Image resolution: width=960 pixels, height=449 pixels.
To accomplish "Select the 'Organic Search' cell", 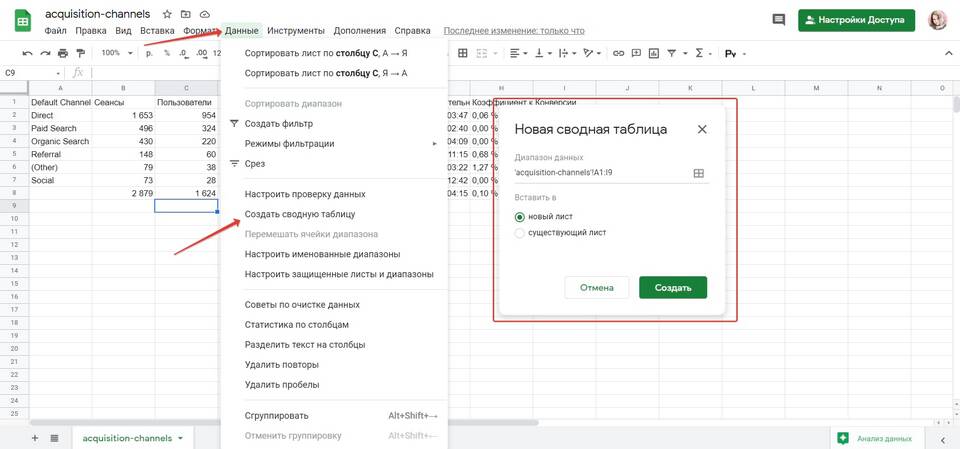I will (61, 141).
